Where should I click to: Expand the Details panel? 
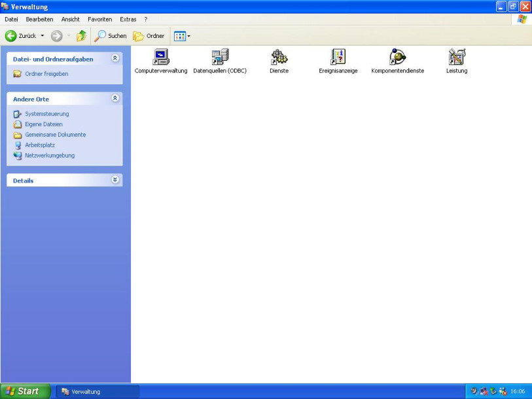click(115, 180)
